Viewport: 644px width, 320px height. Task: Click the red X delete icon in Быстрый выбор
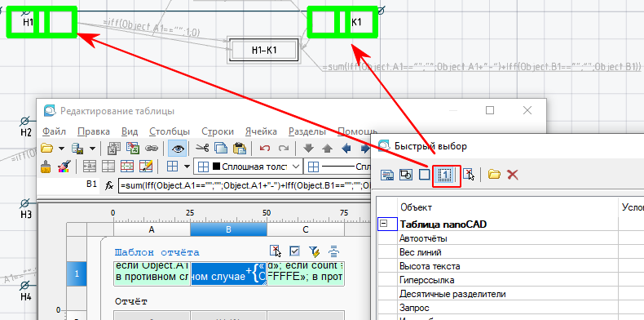[x=512, y=175]
